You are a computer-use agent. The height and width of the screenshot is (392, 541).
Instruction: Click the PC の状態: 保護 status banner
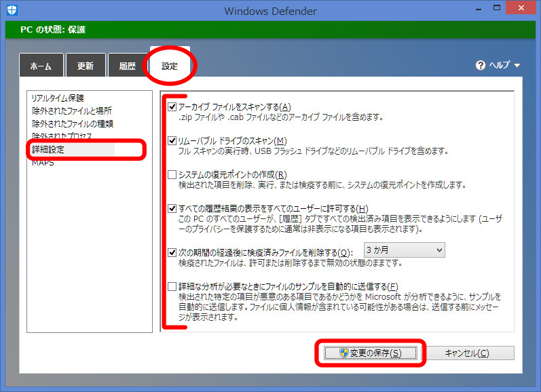pos(270,30)
